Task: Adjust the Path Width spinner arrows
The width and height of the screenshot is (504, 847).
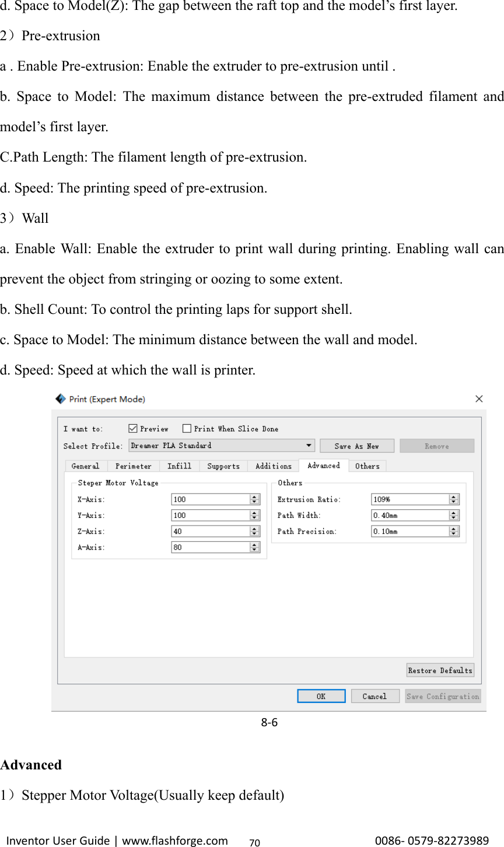Action: click(454, 516)
